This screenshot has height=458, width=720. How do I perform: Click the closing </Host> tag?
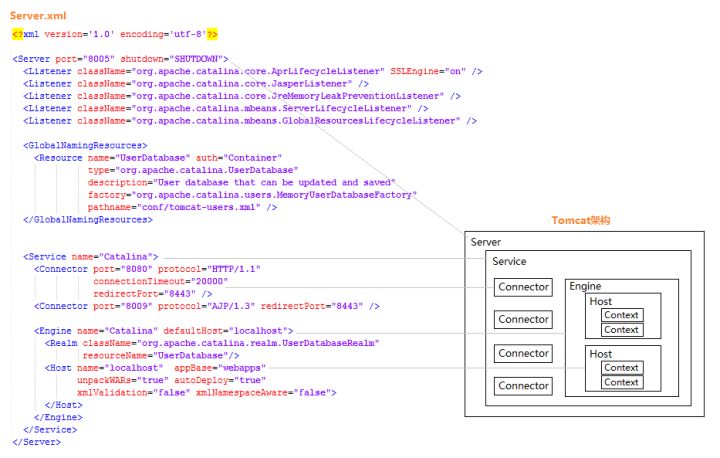[63, 406]
